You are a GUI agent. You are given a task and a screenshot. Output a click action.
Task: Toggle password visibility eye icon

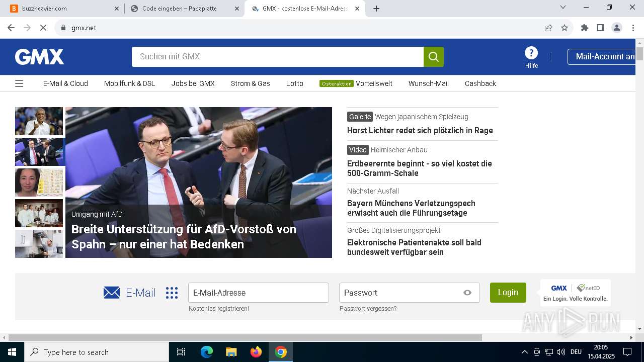467,293
